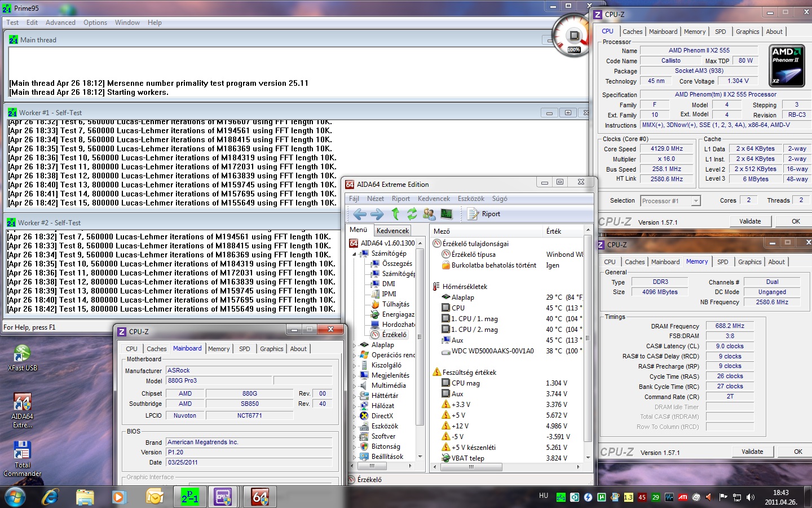The width and height of the screenshot is (812, 508).
Task: Expand Alaplap tree node in AIDA64
Action: [x=355, y=345]
